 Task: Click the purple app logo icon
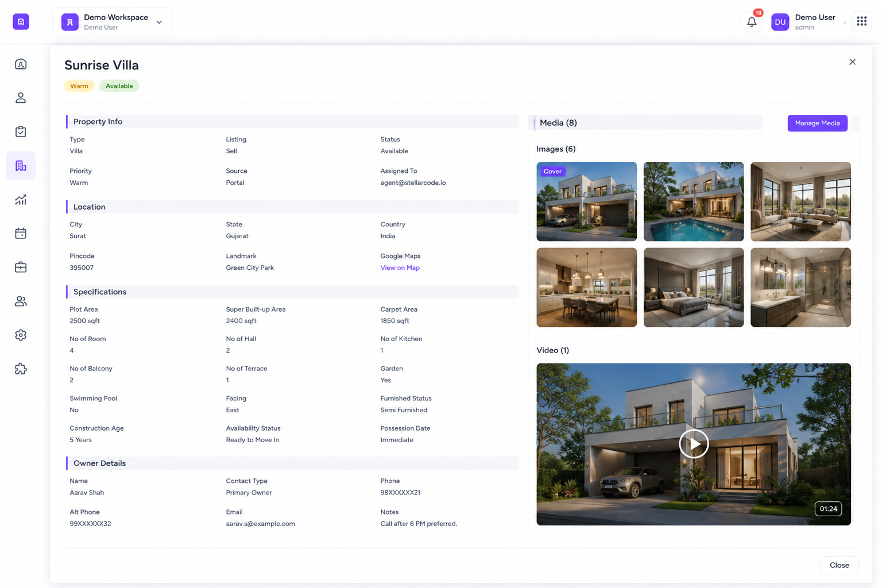pos(21,21)
